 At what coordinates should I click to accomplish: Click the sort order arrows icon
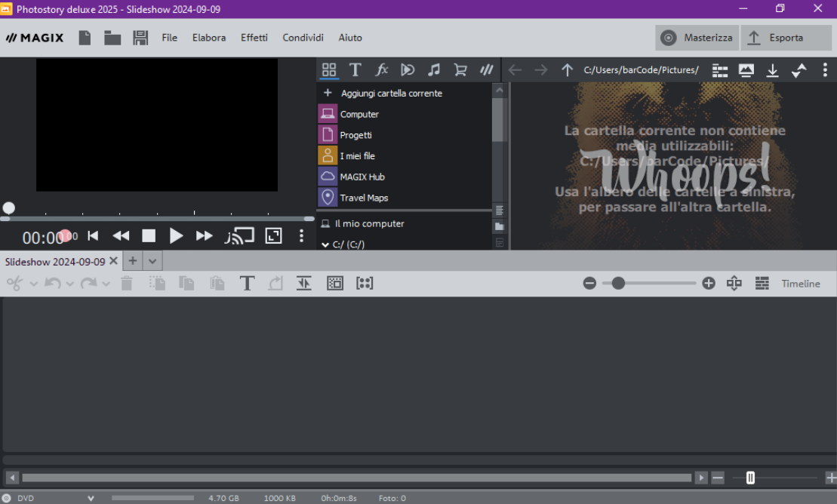pos(799,70)
